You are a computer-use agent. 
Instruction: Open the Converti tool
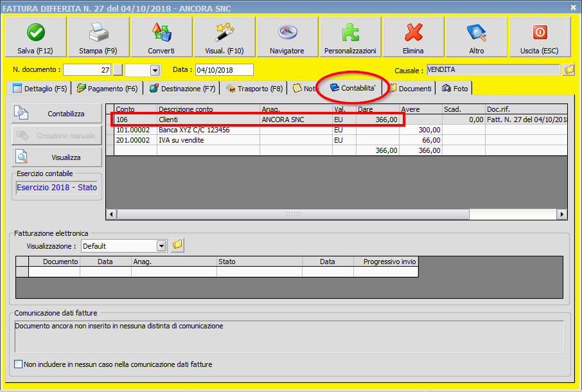pyautogui.click(x=161, y=36)
